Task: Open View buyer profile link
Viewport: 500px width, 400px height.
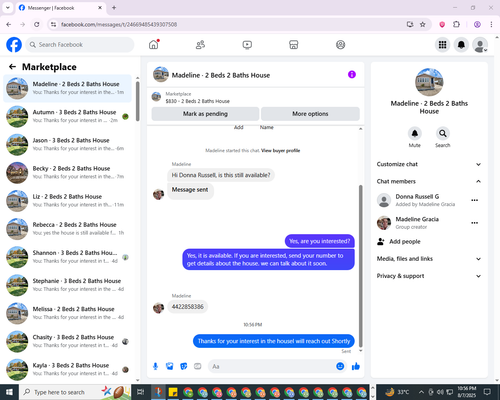Action: [281, 151]
